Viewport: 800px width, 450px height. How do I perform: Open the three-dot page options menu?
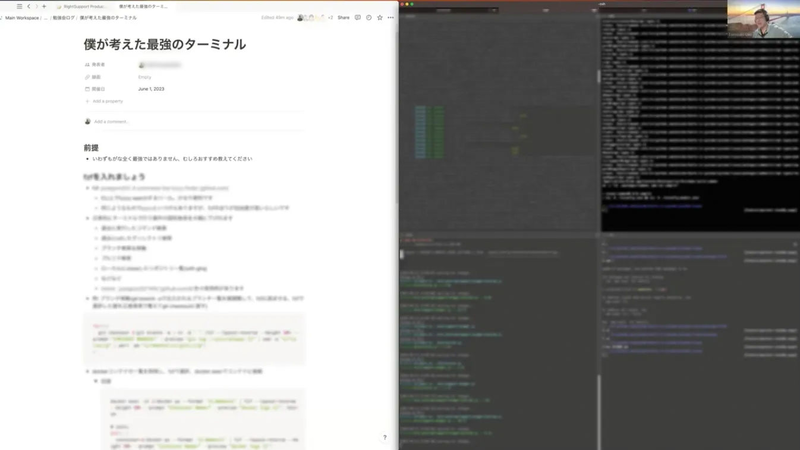390,18
